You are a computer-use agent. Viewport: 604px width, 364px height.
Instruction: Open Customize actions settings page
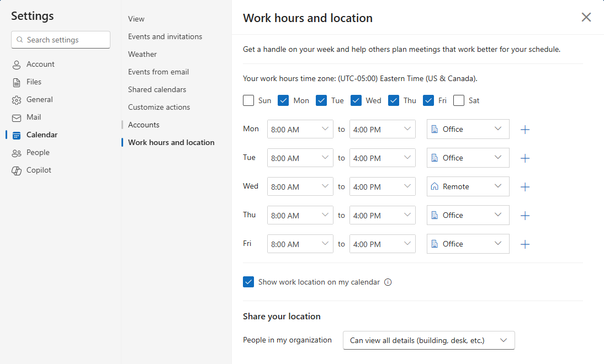[159, 107]
